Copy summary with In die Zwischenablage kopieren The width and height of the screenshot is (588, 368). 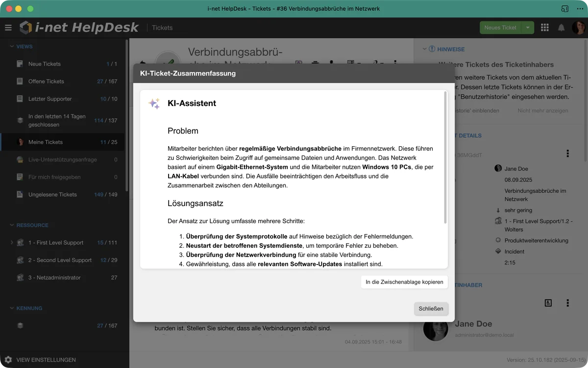click(x=404, y=282)
